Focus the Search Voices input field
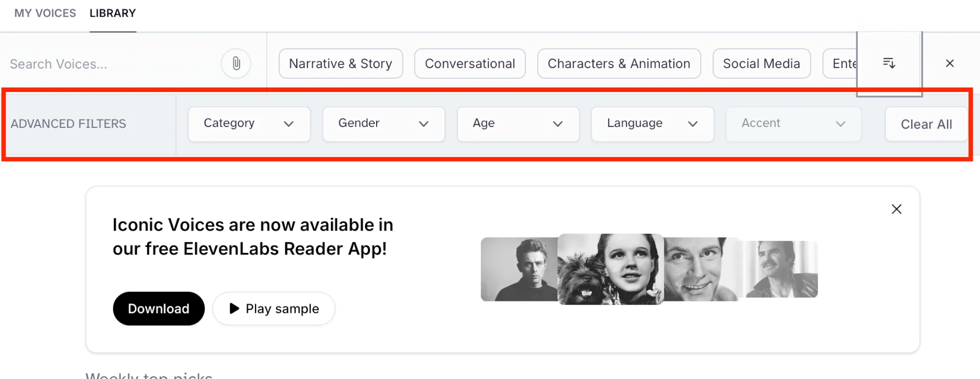Screen dimensions: 980x379 [110, 64]
